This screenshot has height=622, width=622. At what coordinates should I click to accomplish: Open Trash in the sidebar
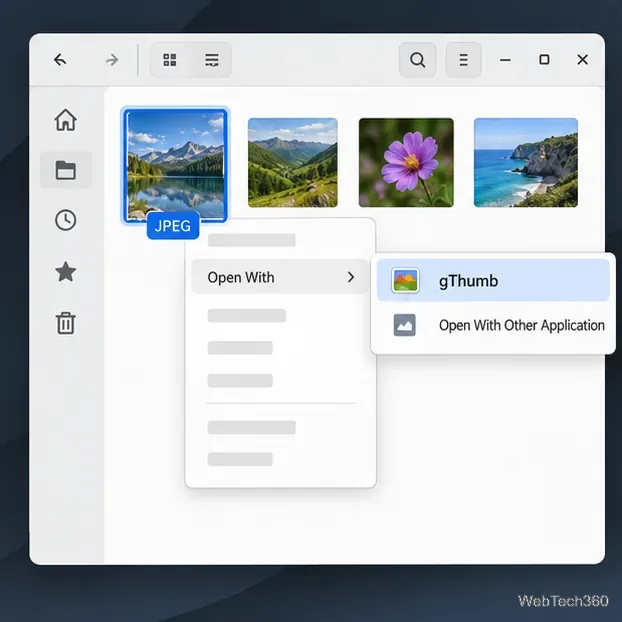click(x=65, y=323)
